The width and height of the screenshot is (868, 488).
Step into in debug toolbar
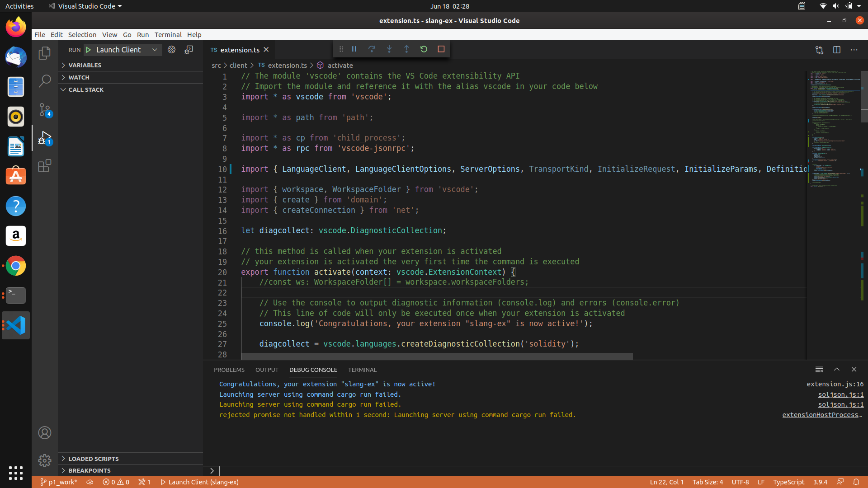pyautogui.click(x=389, y=49)
